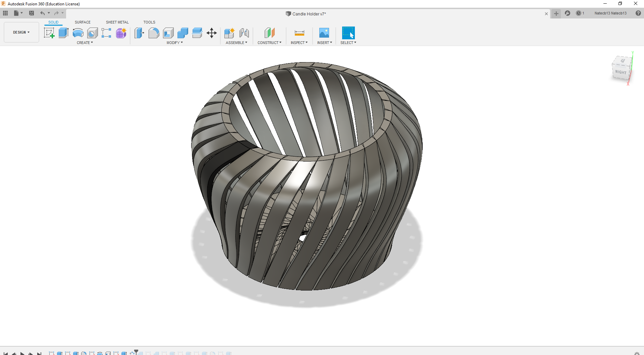Select the Revolve tool
644x355 pixels.
click(x=78, y=33)
